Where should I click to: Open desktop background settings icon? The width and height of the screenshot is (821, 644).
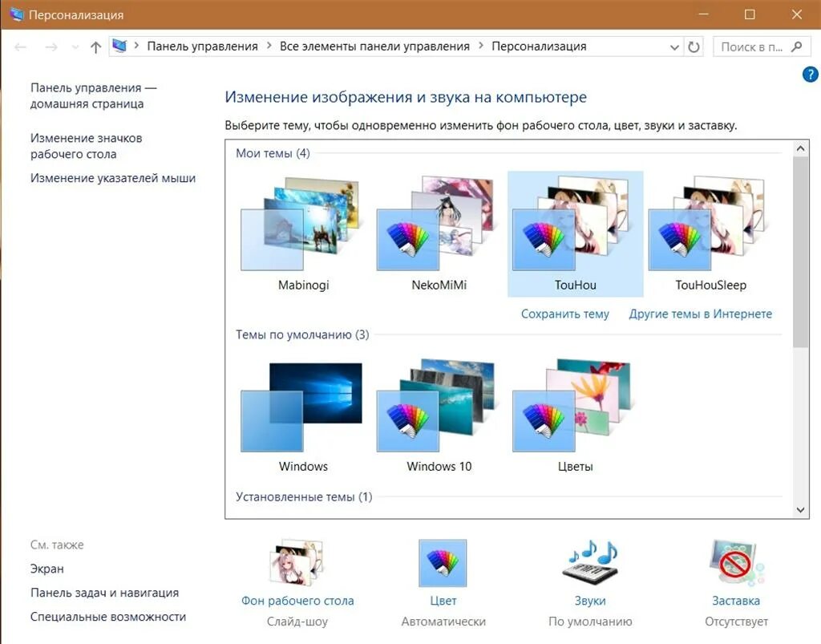pos(297,563)
